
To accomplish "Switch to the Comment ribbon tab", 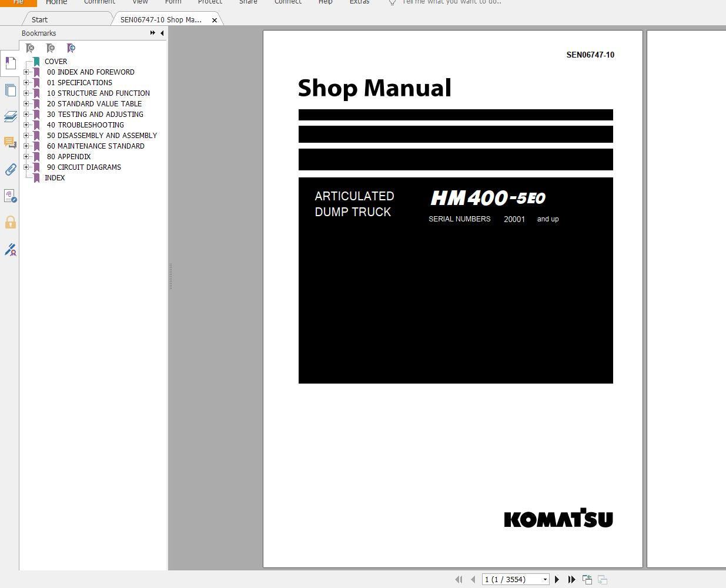I will 99,2.
